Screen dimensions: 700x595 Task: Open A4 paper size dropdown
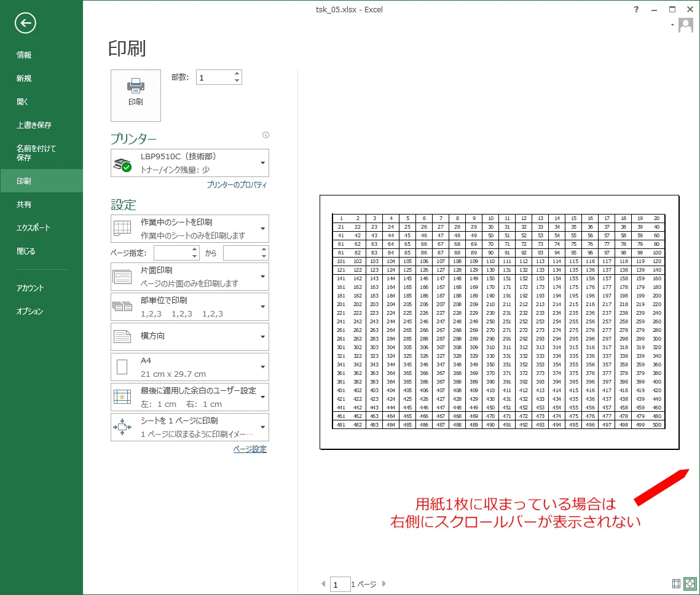(x=190, y=367)
